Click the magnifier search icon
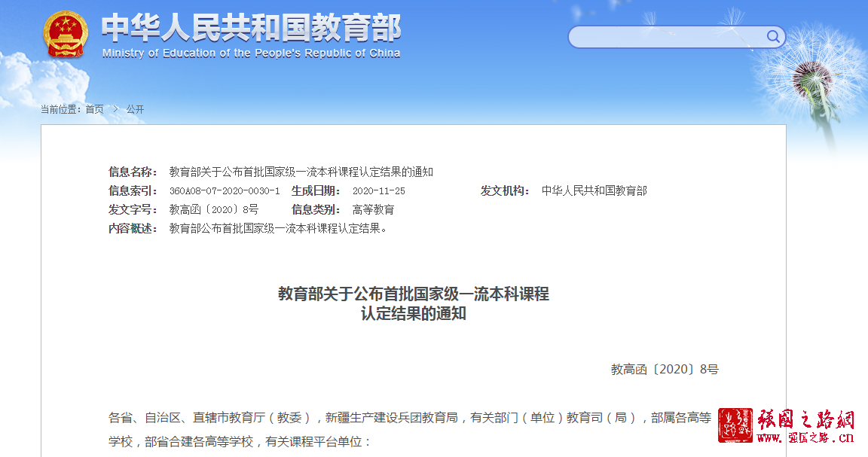 tap(773, 37)
